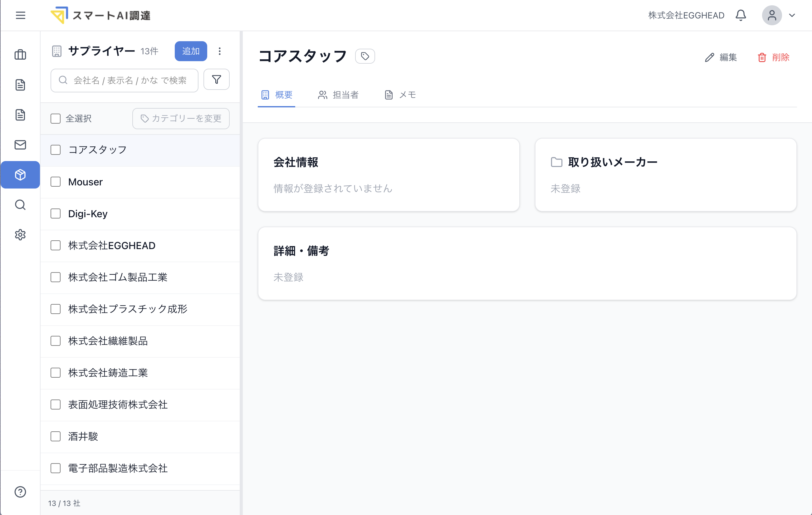Open the filter funnel button
Image resolution: width=812 pixels, height=515 pixels.
217,80
